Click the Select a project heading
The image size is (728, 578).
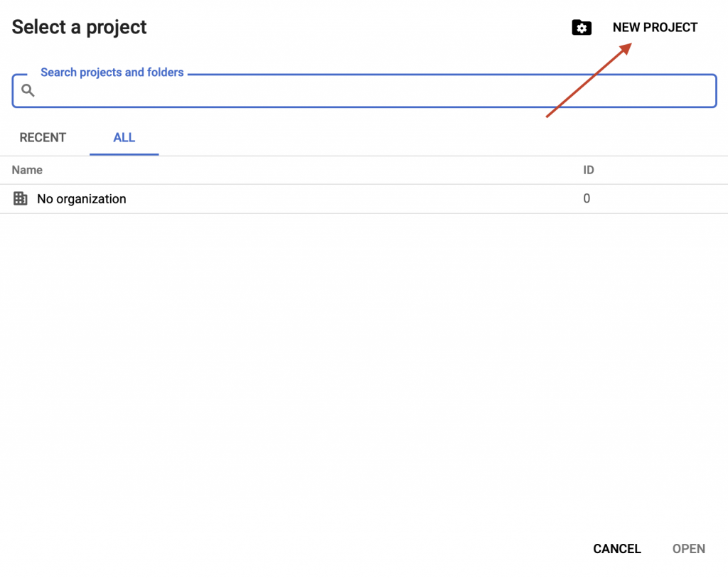point(79,28)
